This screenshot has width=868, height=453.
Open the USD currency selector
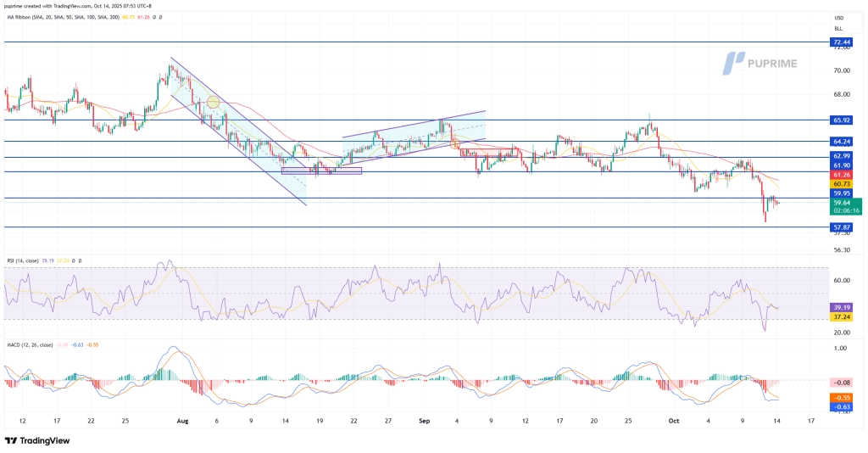[839, 17]
